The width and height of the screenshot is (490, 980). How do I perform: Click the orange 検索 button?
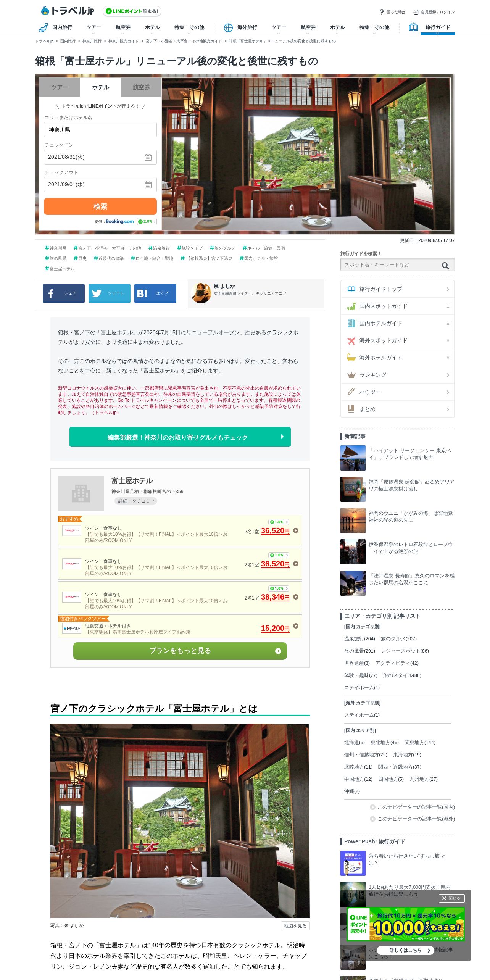point(100,206)
